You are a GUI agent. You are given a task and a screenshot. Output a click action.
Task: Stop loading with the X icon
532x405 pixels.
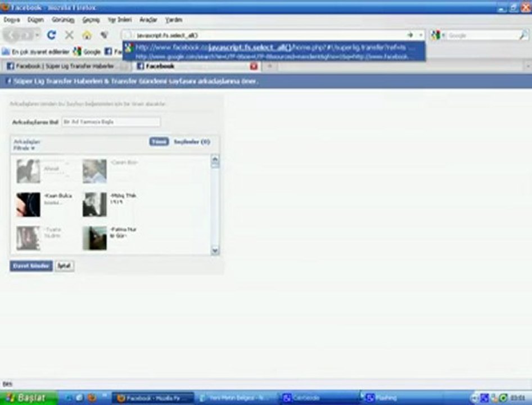tap(69, 35)
